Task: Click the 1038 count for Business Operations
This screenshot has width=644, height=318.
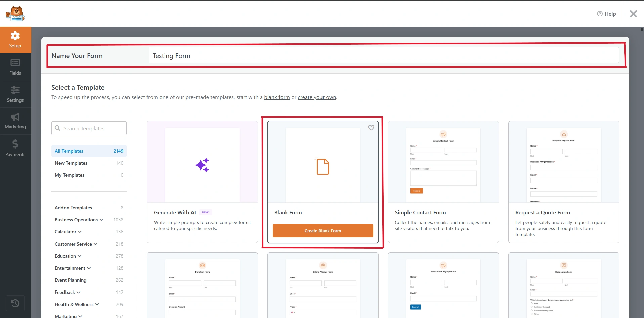Action: pos(118,220)
